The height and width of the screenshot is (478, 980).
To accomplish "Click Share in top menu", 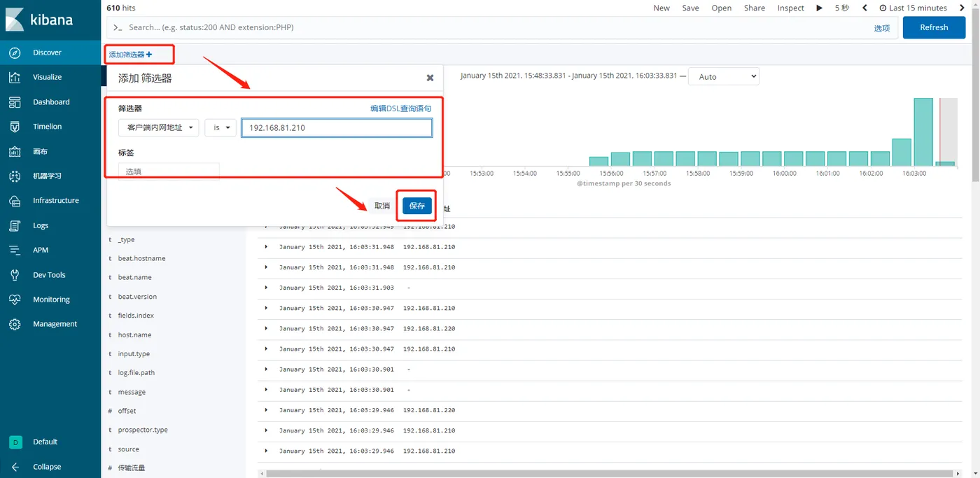I will [755, 8].
